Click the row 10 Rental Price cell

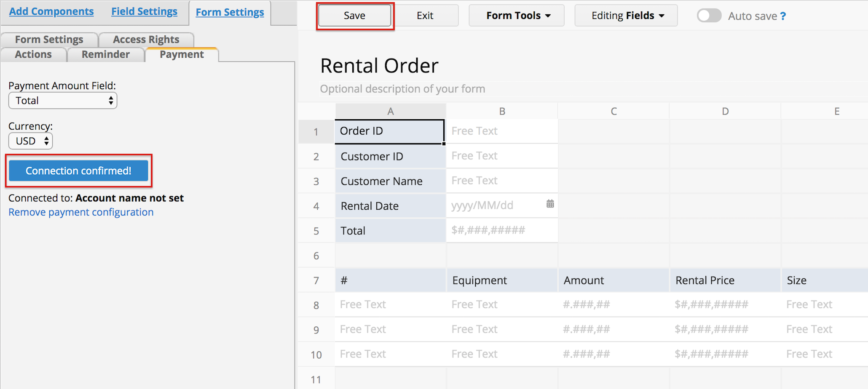[725, 354]
